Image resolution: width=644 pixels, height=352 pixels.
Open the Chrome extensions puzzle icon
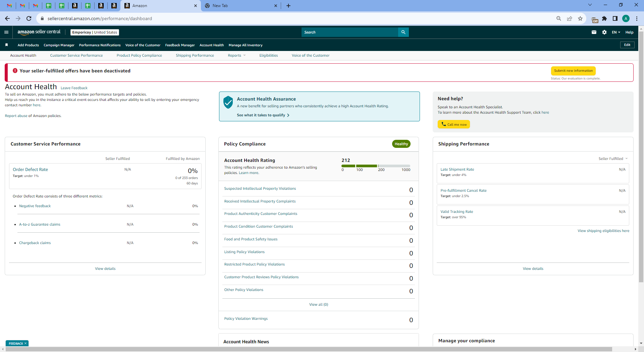[x=604, y=18]
